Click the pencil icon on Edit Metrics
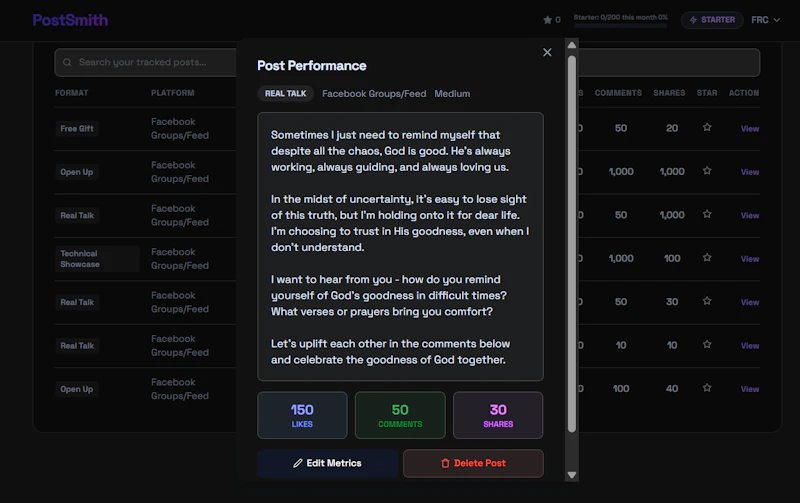 tap(297, 463)
